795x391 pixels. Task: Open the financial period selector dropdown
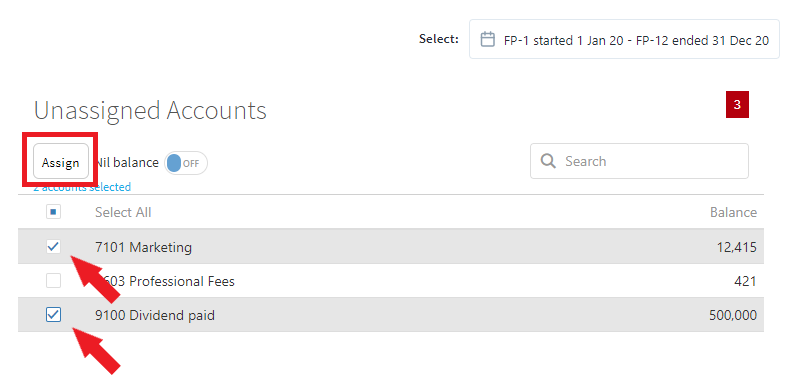click(x=624, y=40)
